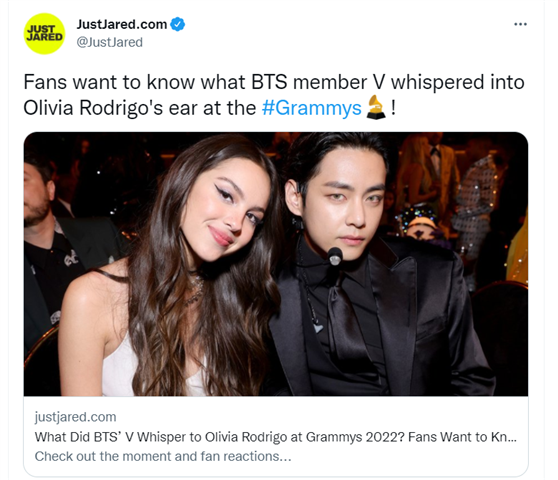Visit the @JustJared handle
This screenshot has width=558, height=480.
pyautogui.click(x=110, y=42)
